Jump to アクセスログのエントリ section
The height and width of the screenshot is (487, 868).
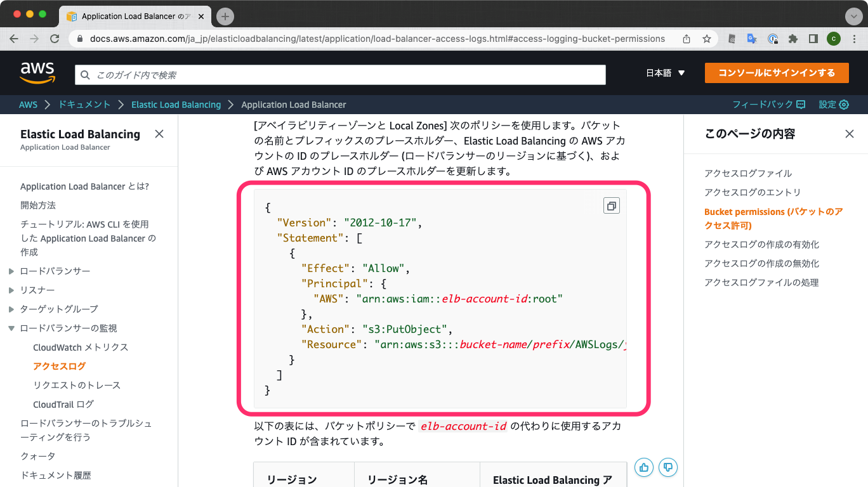753,193
